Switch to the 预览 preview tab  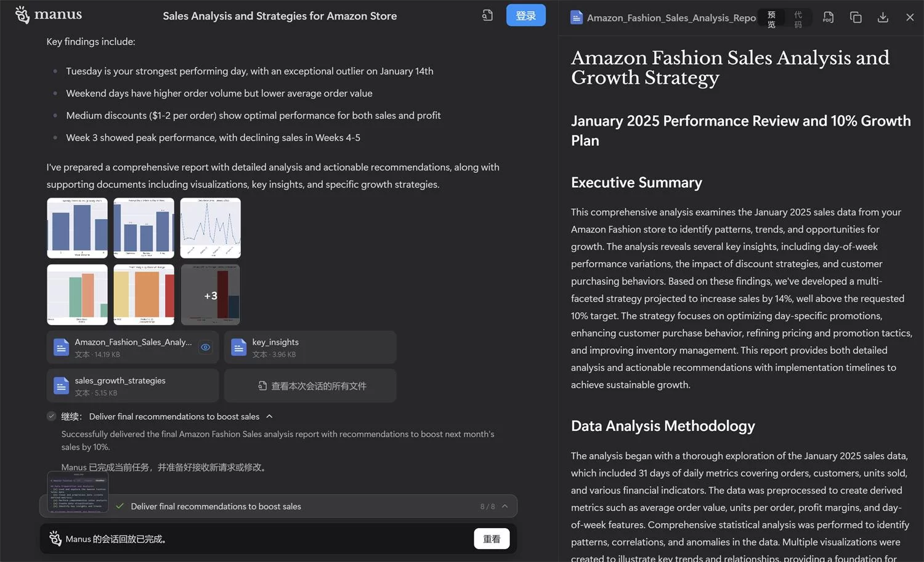pos(771,19)
